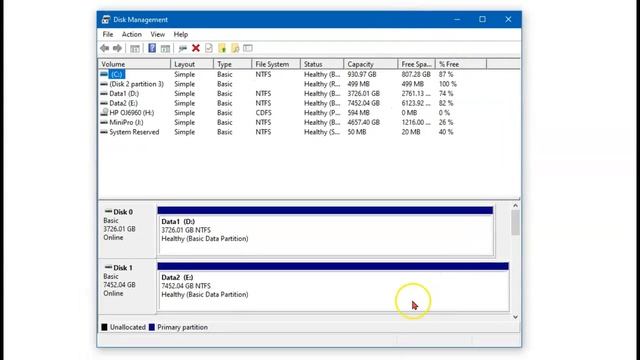
Task: Select the System Reserved volume
Action: coord(134,132)
